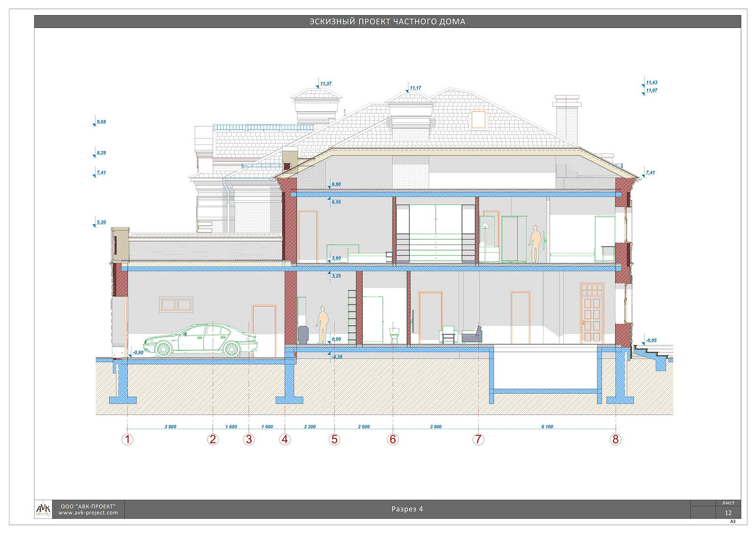Screen dimensions: 756x534
Task: Select the car in the garage
Action: coord(200,340)
